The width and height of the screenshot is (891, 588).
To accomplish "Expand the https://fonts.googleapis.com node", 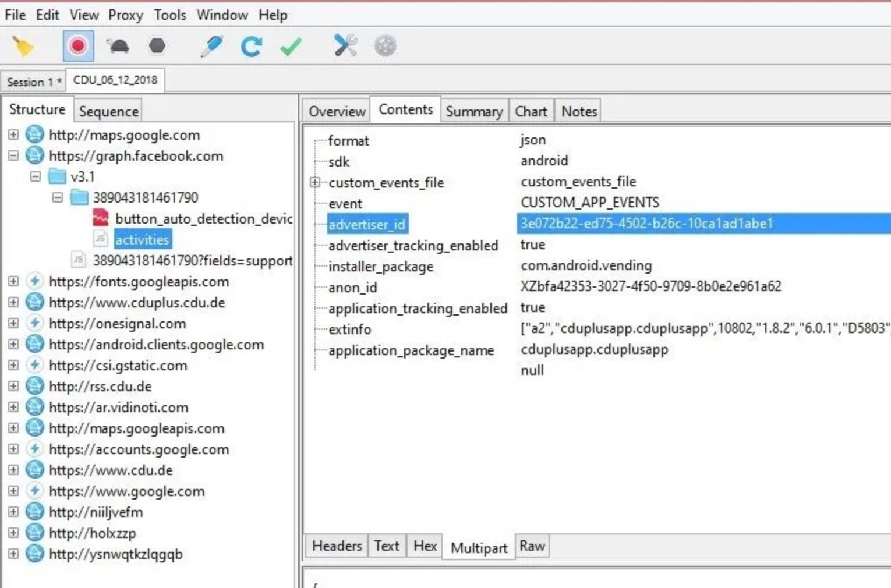I will coord(13,281).
